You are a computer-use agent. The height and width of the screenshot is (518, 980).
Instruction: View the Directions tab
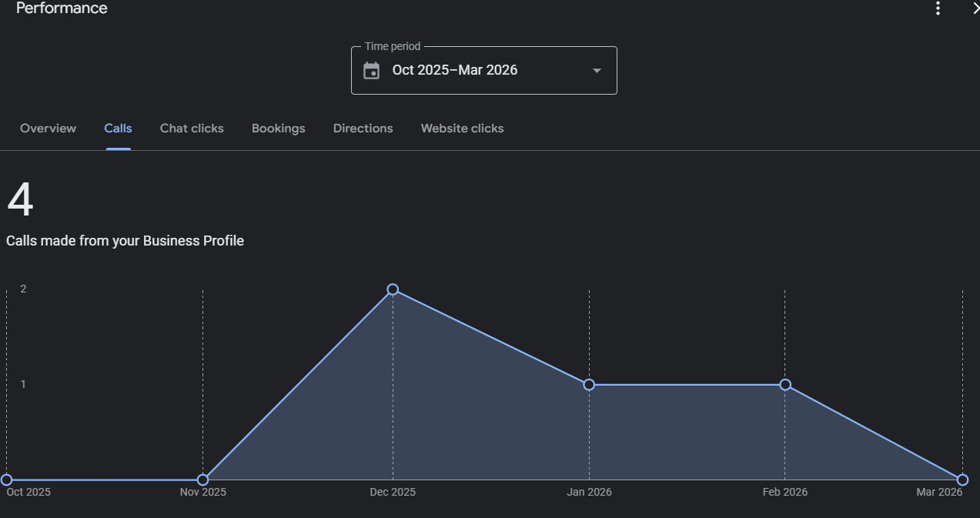coord(363,129)
